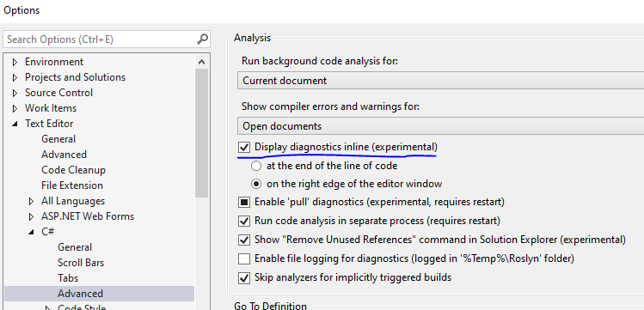Select Environment in the options tree

point(54,62)
